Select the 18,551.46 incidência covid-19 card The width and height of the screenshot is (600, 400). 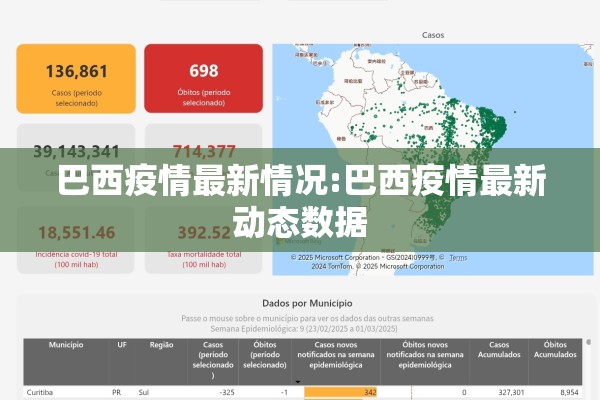point(76,240)
